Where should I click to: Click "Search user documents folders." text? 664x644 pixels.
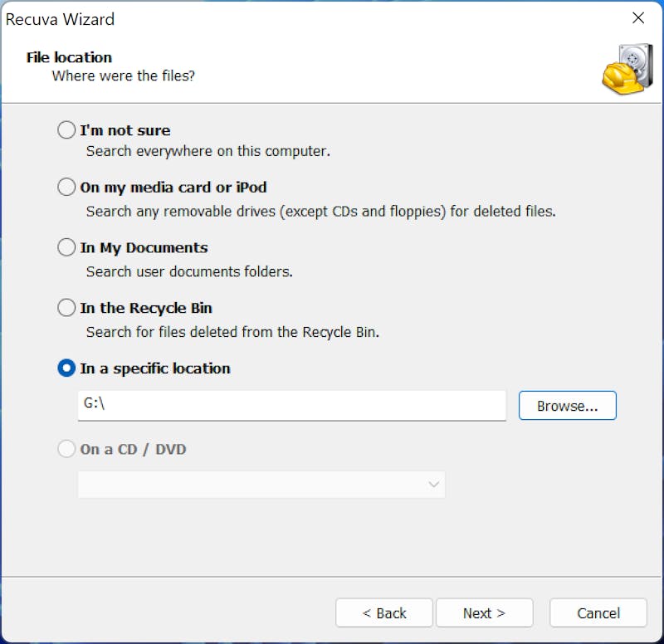[x=189, y=271]
